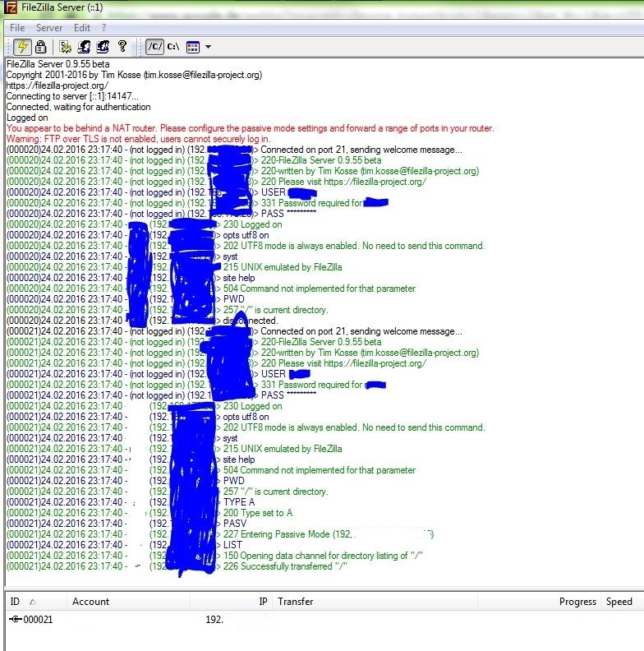The width and height of the screenshot is (644, 651).
Task: Select C:\ path display mode
Action: (x=173, y=47)
